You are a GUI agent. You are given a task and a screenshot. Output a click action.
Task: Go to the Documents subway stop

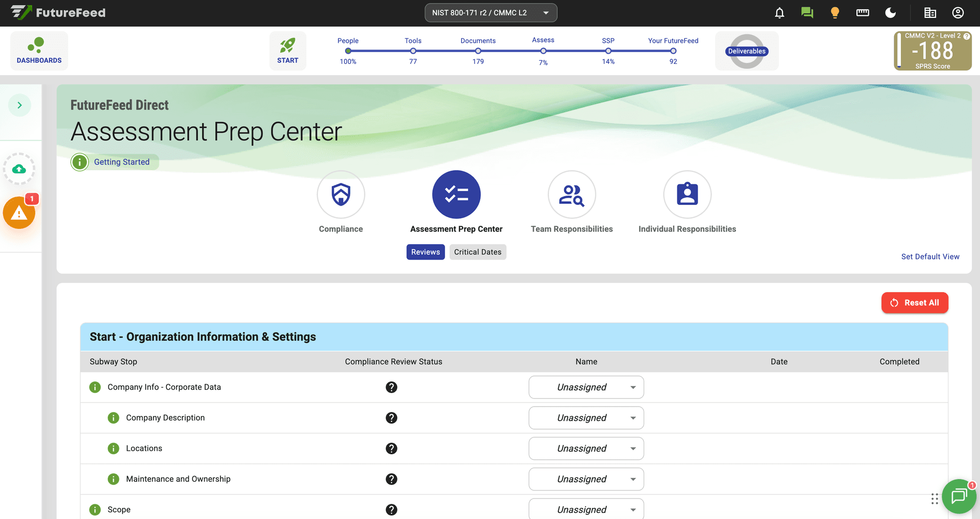click(478, 51)
